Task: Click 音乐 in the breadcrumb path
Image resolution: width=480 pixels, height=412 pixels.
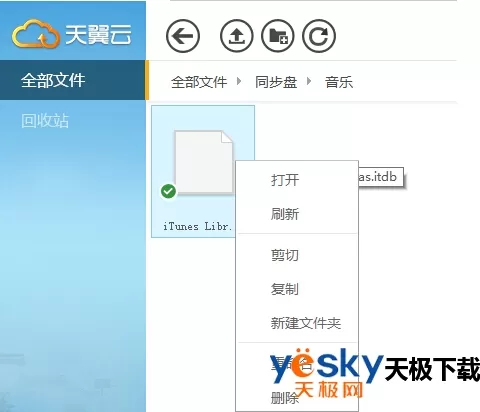Action: pyautogui.click(x=339, y=82)
